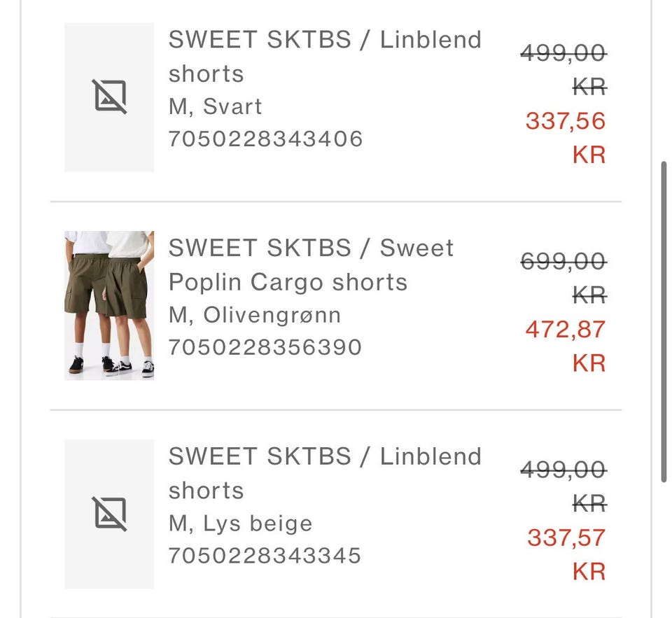Viewport: 672px width, 618px height.
Task: Click crossed-out 499,00 KR on Lys beige item
Action: (x=563, y=486)
